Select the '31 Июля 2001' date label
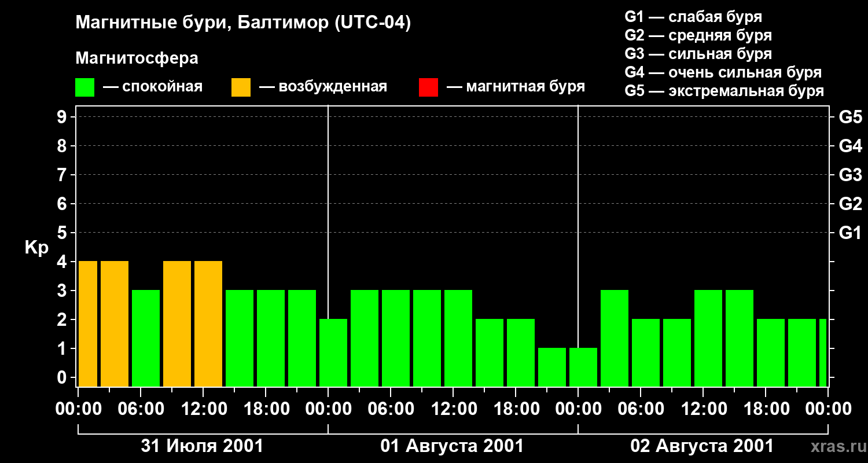The height and width of the screenshot is (463, 868). click(203, 446)
